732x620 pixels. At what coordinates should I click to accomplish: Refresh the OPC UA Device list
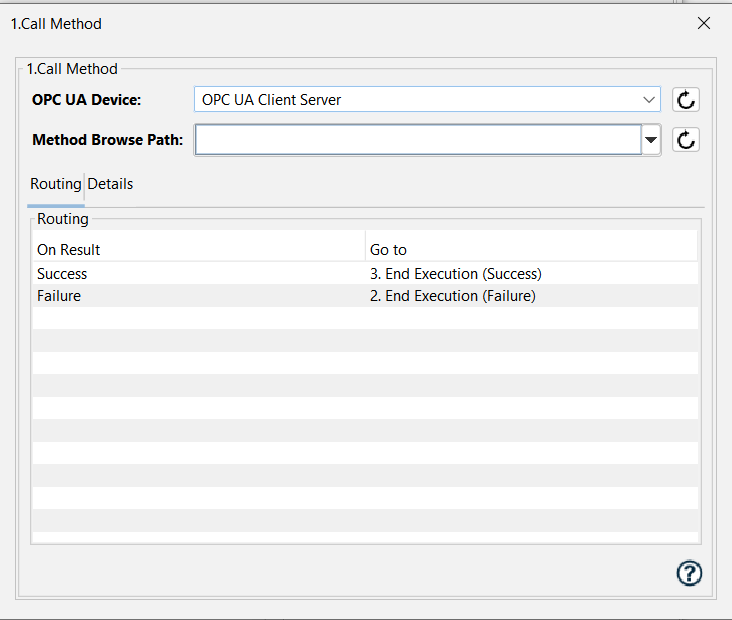point(685,99)
